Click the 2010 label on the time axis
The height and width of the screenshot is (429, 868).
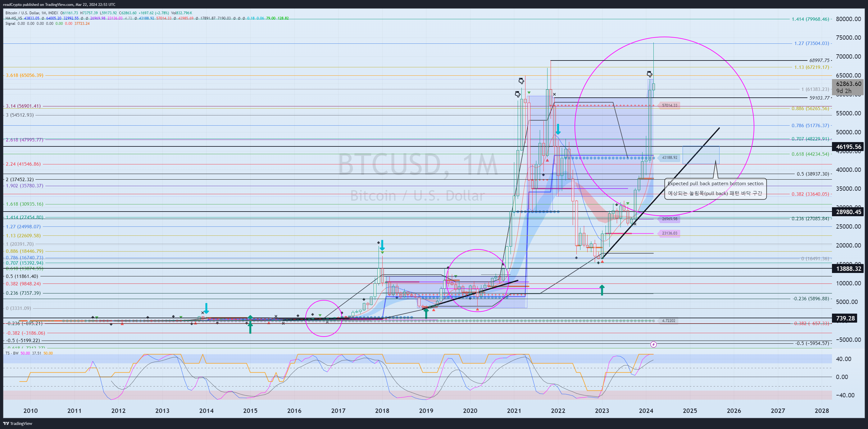(x=30, y=411)
